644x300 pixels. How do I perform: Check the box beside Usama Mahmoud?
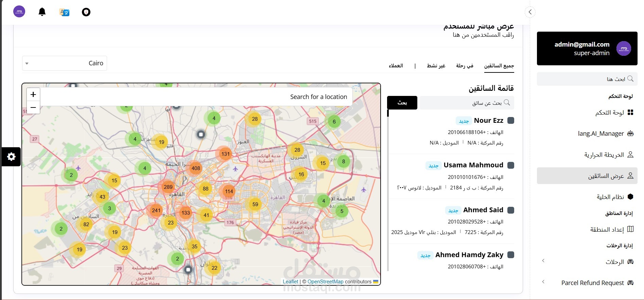(x=510, y=165)
